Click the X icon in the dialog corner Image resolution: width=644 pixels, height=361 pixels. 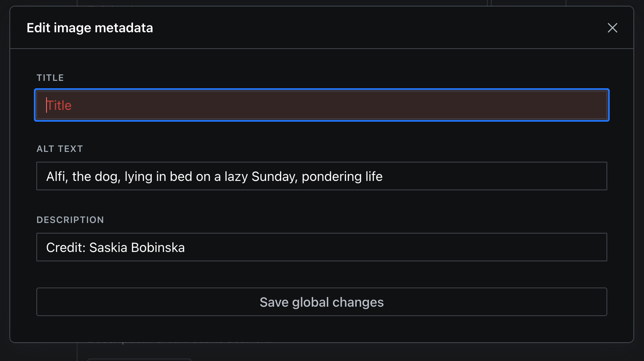613,28
